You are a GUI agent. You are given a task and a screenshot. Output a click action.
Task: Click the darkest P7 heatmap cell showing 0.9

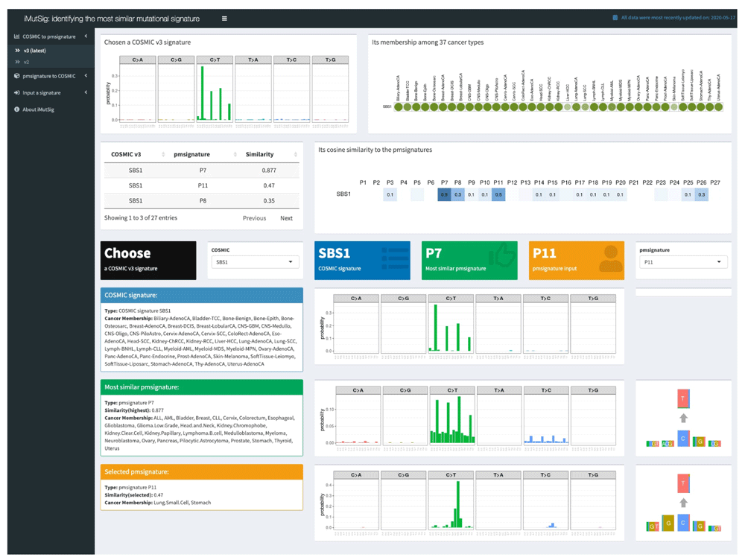[444, 194]
